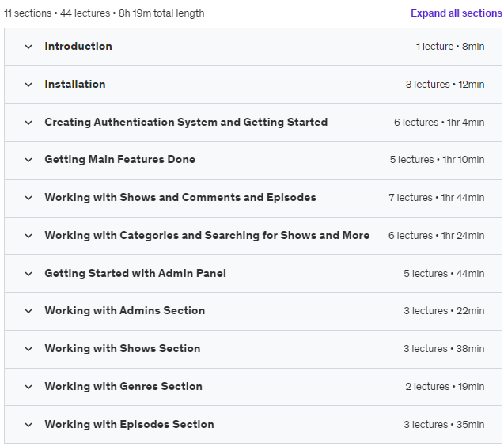Screen dimensions: 504x447
Task: Open the Introduction section title
Action: point(78,46)
